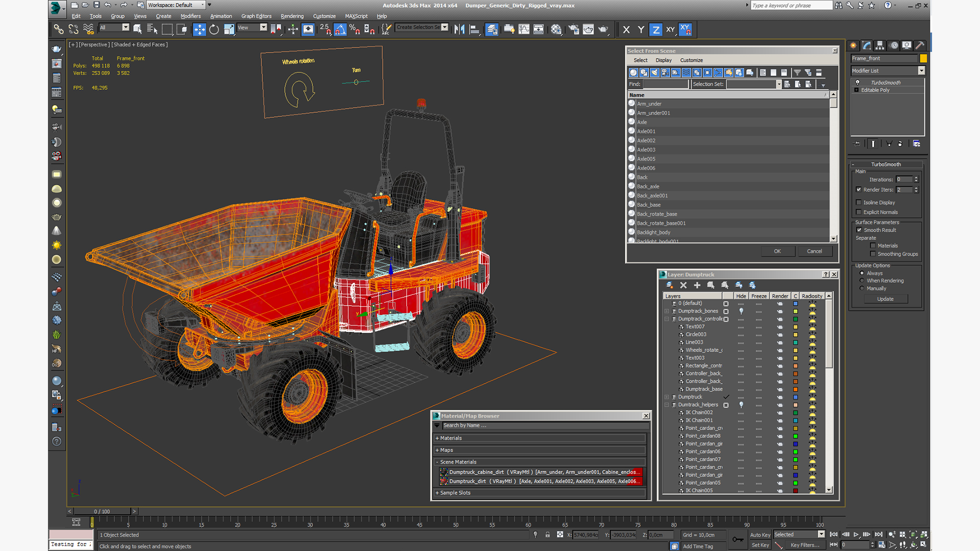Click color swatch of Line003 layer row

tap(795, 343)
